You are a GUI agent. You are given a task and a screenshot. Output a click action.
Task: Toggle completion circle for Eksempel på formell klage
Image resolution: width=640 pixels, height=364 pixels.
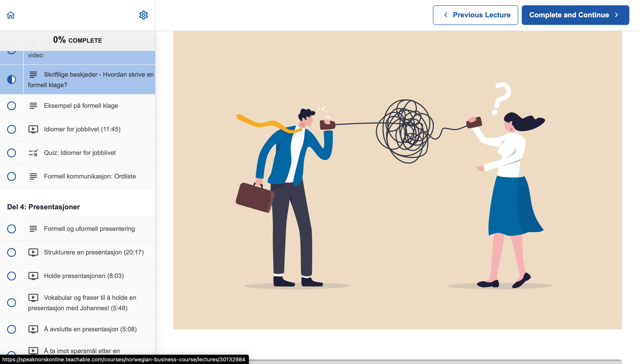pyautogui.click(x=12, y=106)
